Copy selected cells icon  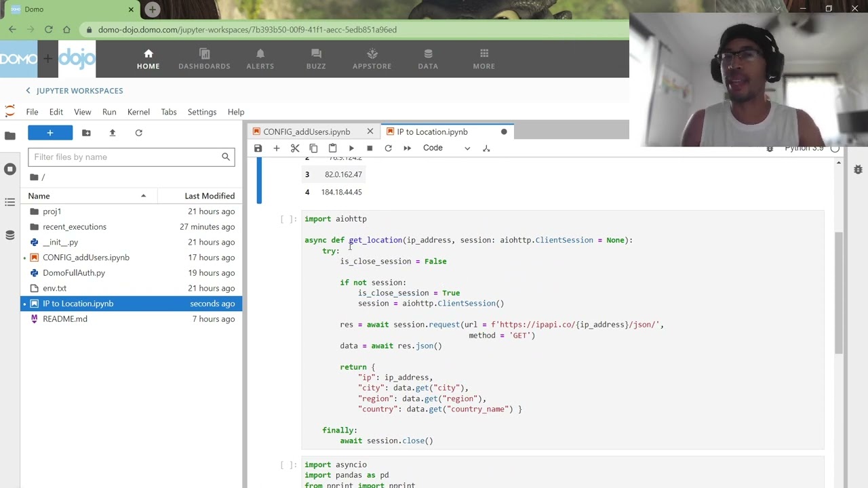pyautogui.click(x=313, y=148)
